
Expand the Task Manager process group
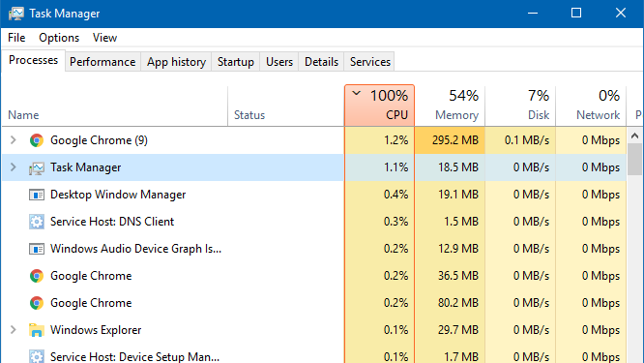pos(14,167)
